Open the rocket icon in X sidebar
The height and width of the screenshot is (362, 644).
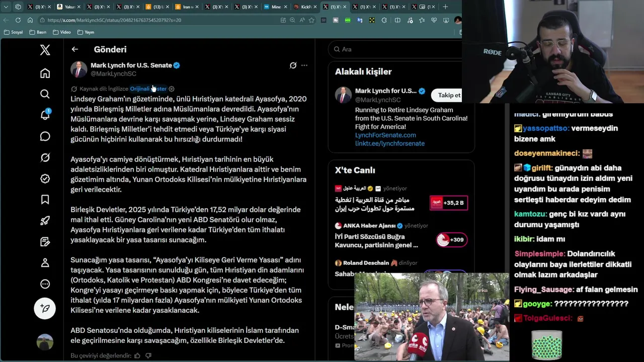45,221
